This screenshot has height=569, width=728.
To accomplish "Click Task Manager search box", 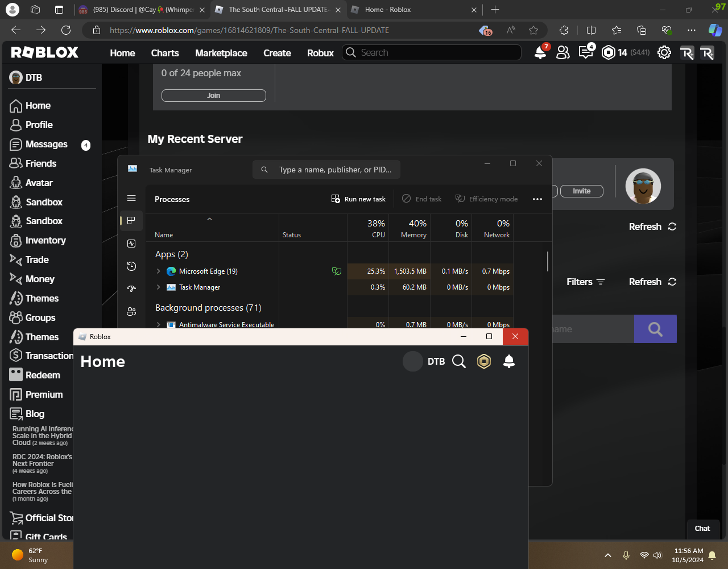I will (x=326, y=170).
